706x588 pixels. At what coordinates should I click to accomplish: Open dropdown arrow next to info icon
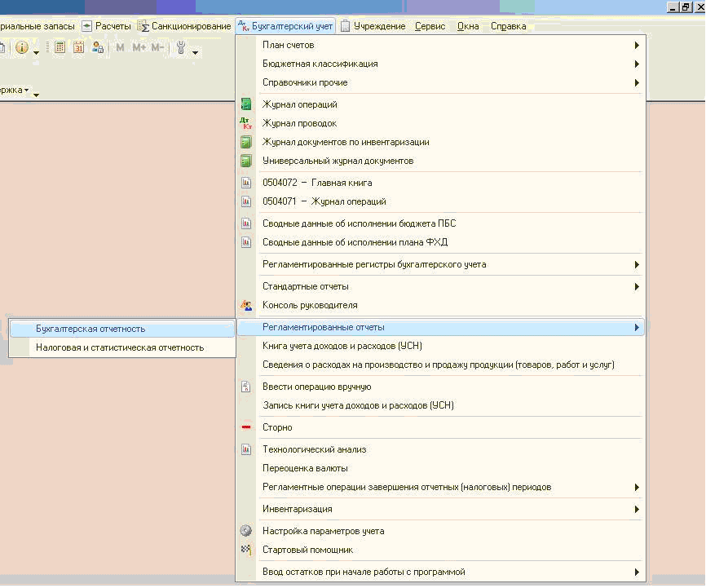[x=36, y=52]
